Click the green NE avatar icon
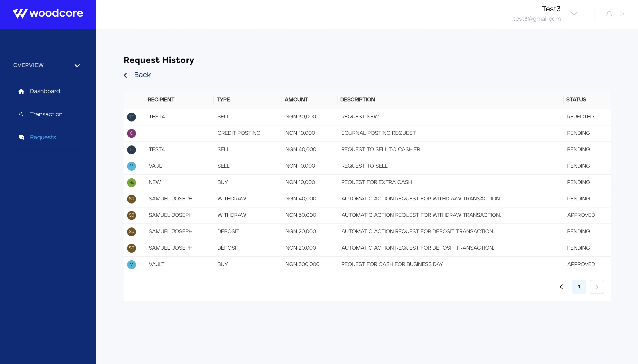Screen dimensions: 638x364 131,182
